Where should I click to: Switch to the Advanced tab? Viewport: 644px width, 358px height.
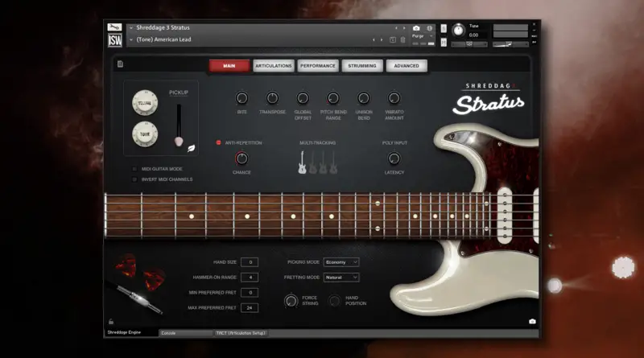[407, 66]
